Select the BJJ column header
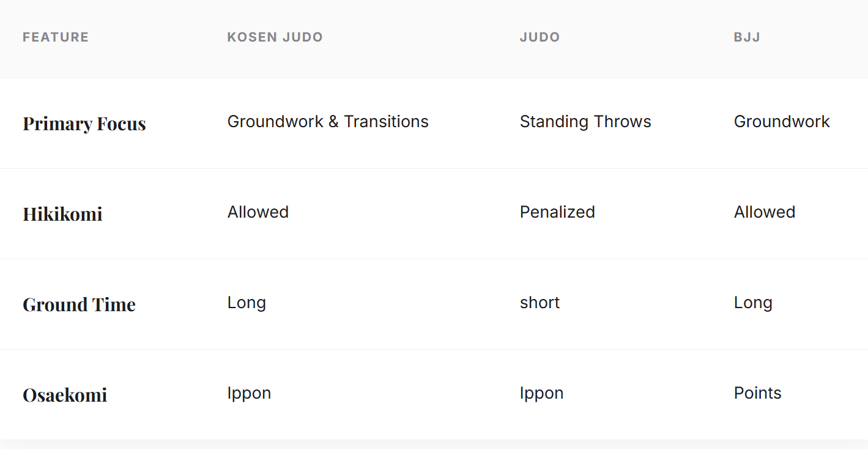The height and width of the screenshot is (450, 868). [x=747, y=37]
